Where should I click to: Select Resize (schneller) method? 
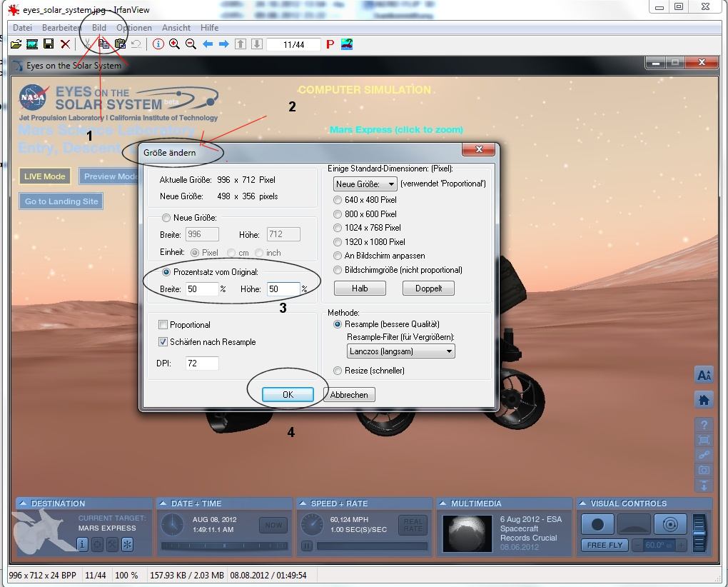coord(338,371)
